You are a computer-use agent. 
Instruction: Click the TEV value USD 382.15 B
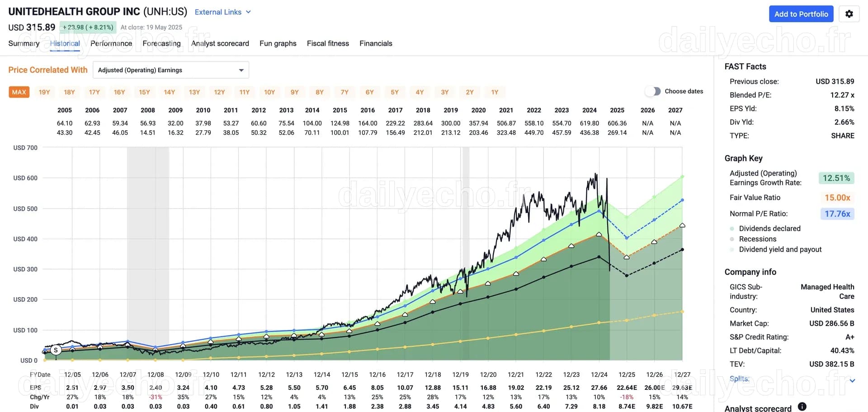click(x=832, y=364)
